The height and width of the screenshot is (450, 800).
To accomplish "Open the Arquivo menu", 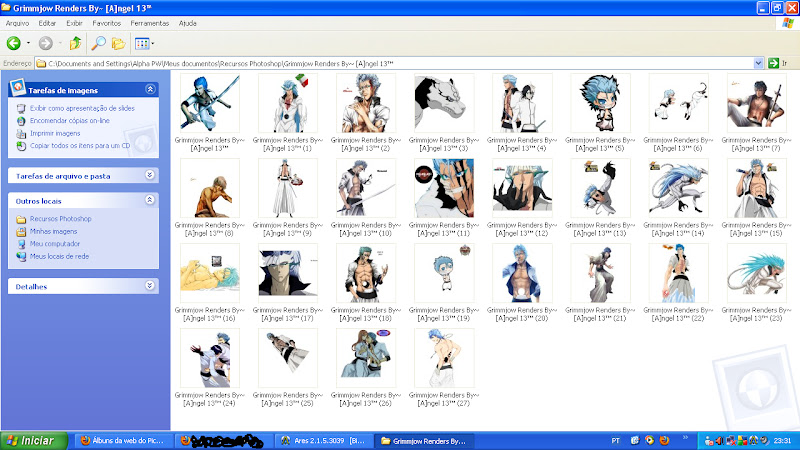I will click(x=17, y=23).
